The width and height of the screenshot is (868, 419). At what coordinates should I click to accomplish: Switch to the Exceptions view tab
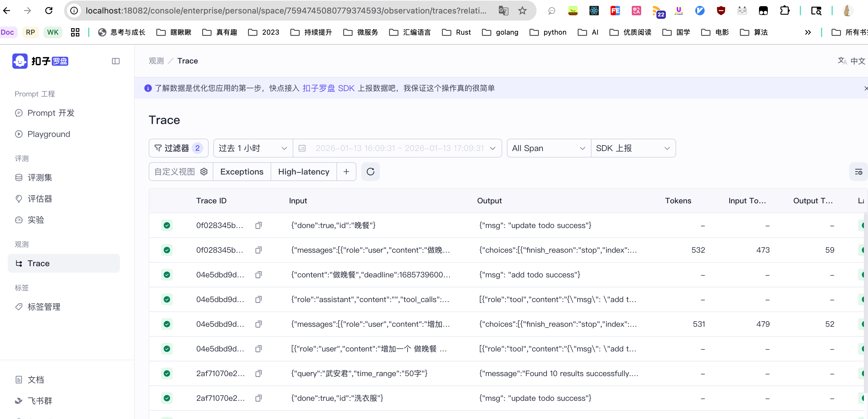(242, 172)
